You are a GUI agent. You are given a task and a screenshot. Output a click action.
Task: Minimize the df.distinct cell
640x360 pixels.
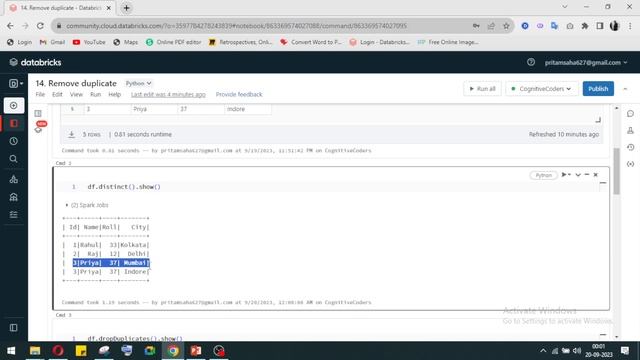(x=587, y=175)
